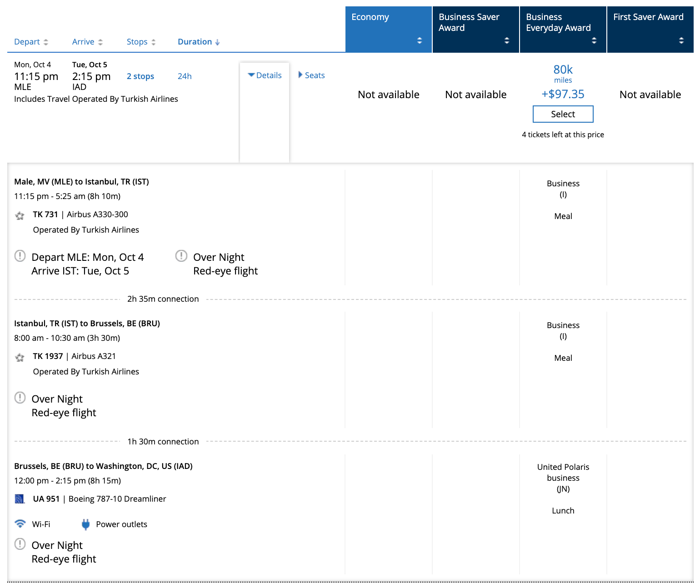This screenshot has width=700, height=588.
Task: Sort results by Arrive time
Action: coord(87,42)
